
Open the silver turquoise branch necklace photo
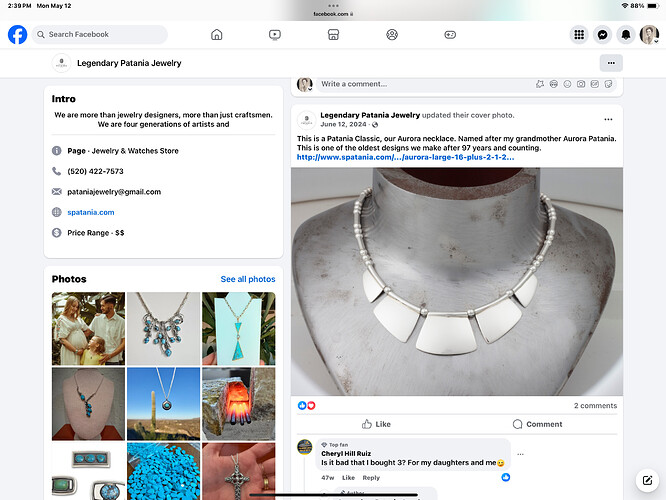164,329
